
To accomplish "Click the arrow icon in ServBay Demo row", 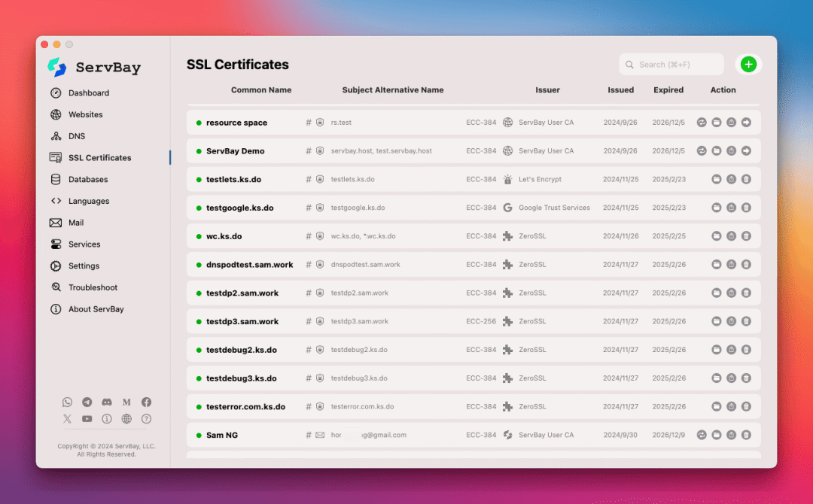I will tap(746, 150).
